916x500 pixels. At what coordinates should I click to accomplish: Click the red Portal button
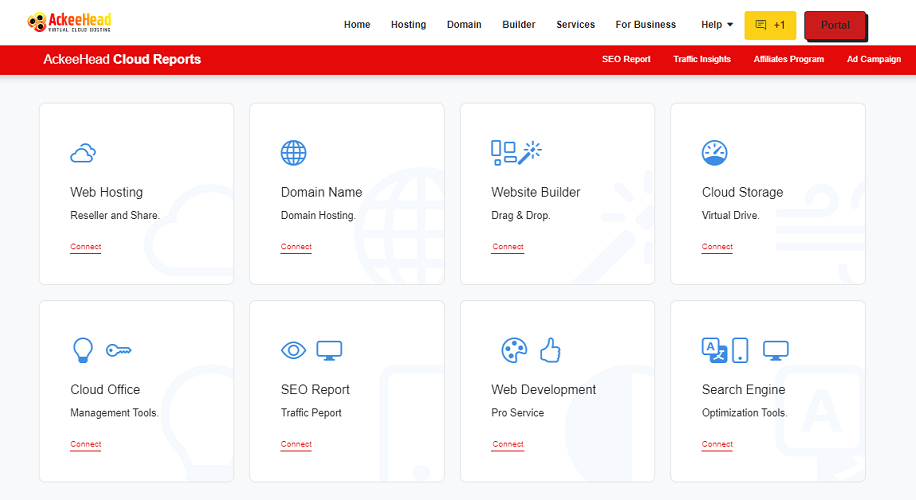coord(835,25)
